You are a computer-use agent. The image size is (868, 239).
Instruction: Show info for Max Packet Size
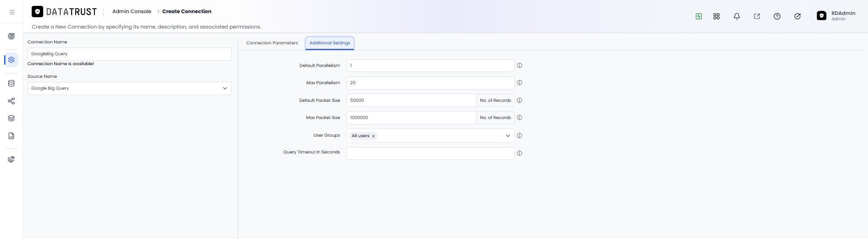(x=519, y=118)
